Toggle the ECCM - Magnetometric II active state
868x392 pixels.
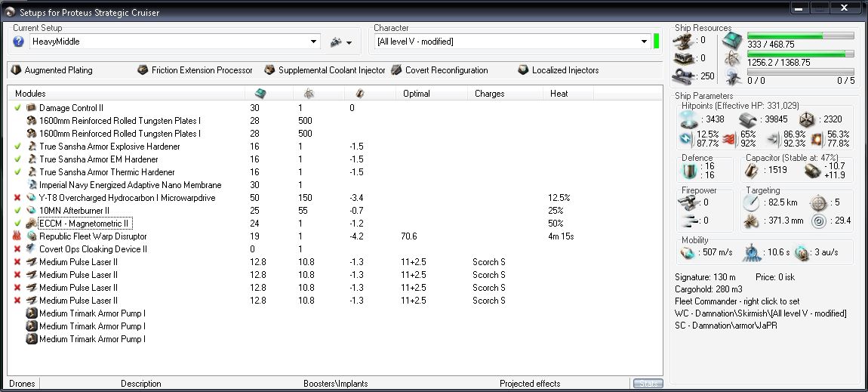pos(17,224)
